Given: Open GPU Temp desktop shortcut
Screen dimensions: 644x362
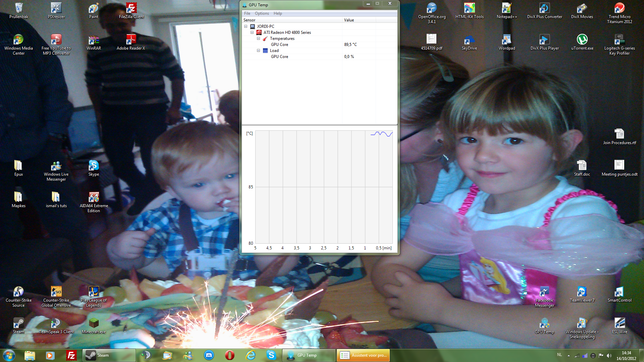Looking at the screenshot, I should pos(544,325).
